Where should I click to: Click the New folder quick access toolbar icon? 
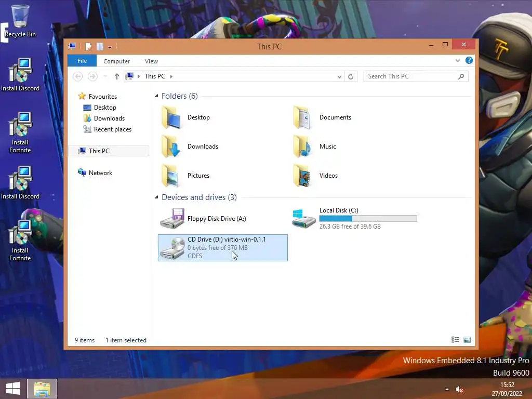(100, 46)
